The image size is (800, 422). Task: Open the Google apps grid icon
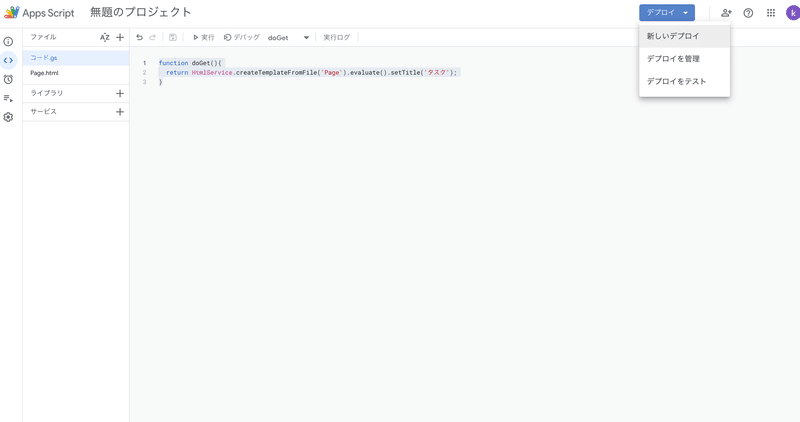pos(771,13)
